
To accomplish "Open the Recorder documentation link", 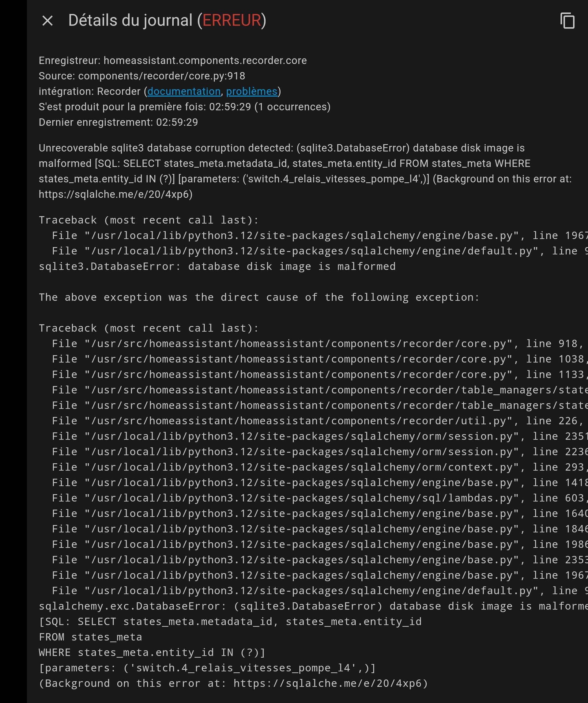I will click(184, 91).
